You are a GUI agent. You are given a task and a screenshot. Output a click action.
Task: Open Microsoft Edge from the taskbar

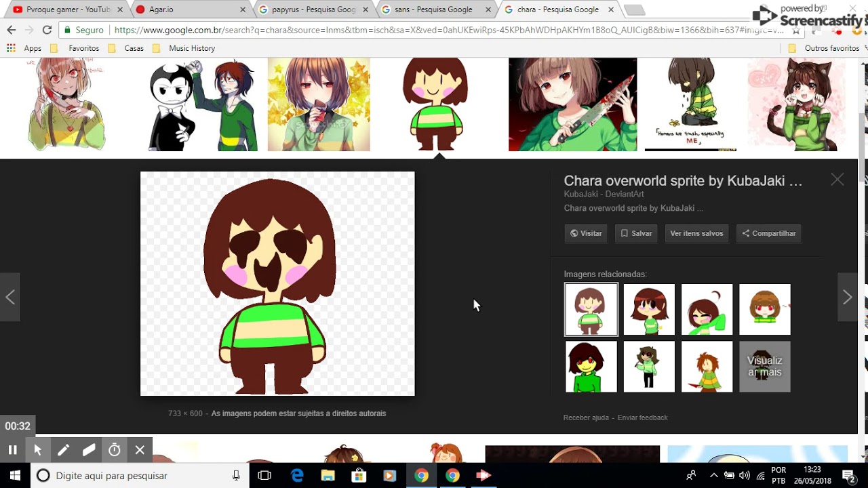click(x=297, y=475)
